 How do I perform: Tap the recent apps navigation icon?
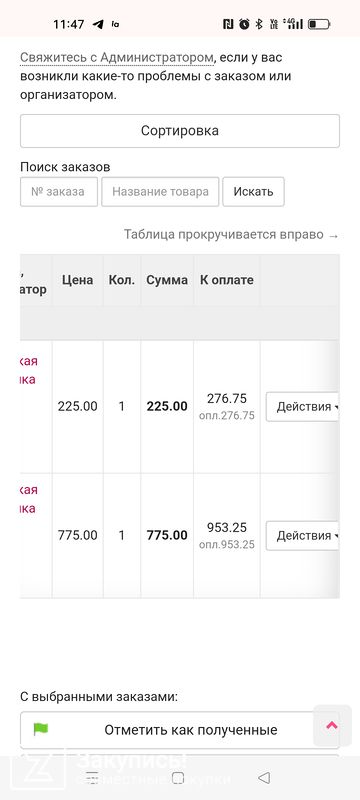click(x=92, y=778)
